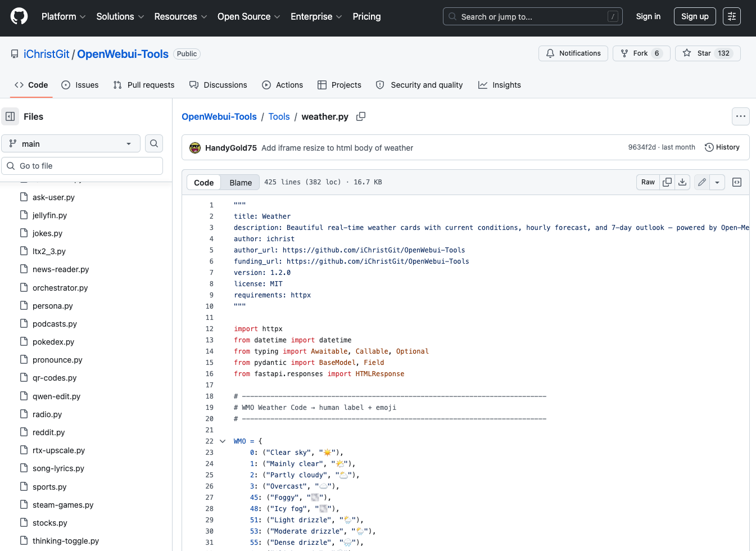Open the main branch selector

click(x=71, y=144)
